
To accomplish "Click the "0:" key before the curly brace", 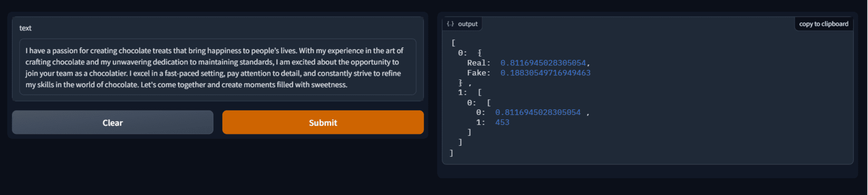I will [x=462, y=53].
